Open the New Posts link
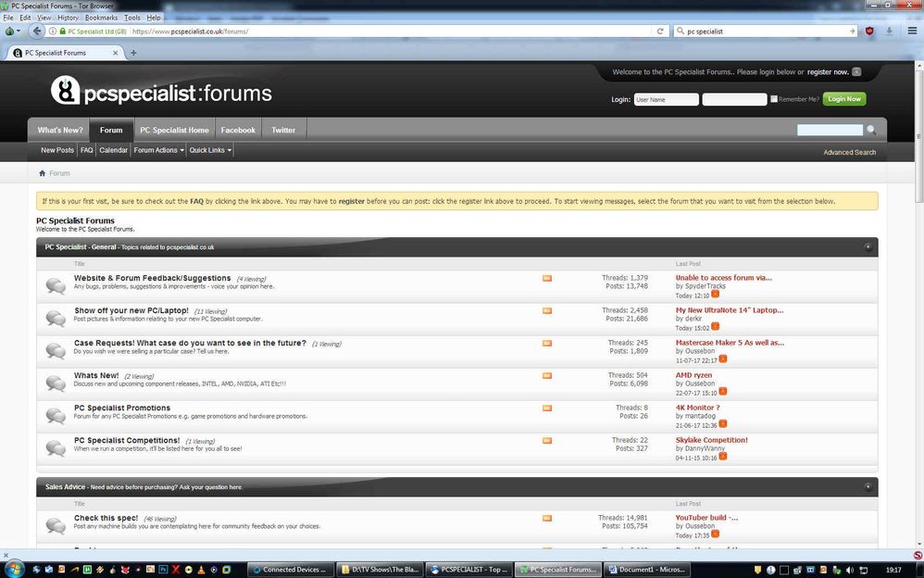 pyautogui.click(x=57, y=150)
